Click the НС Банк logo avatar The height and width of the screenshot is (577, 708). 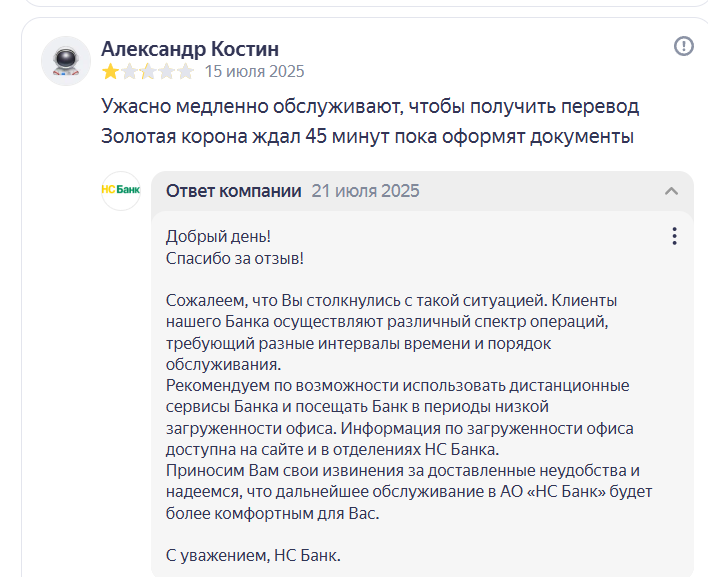121,191
